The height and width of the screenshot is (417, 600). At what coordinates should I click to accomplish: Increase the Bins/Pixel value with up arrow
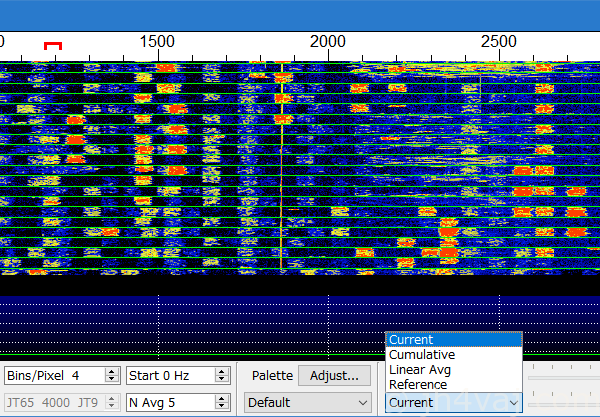(x=110, y=372)
